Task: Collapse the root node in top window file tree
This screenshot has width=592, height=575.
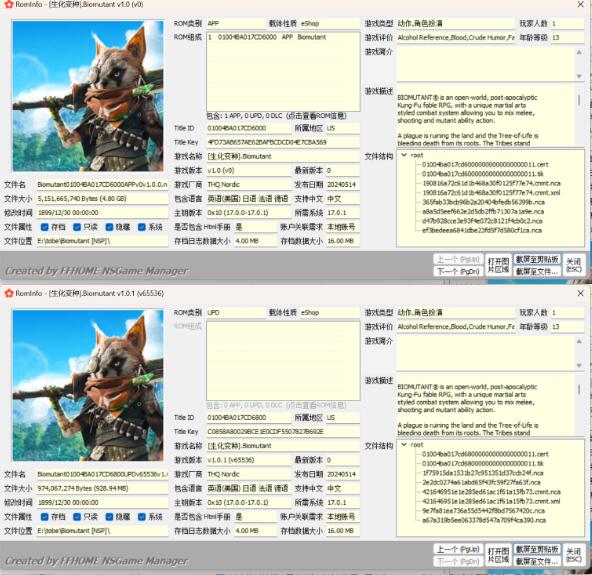Action: click(x=404, y=155)
